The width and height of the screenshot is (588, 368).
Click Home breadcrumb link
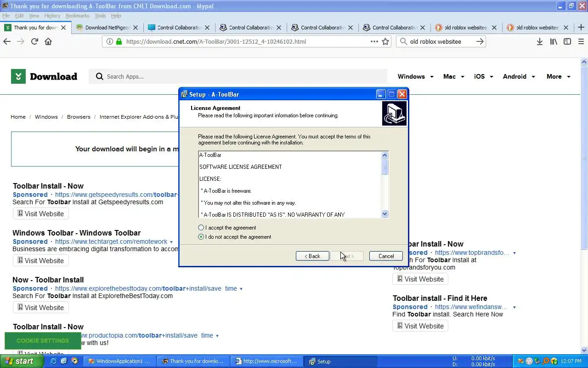(18, 117)
